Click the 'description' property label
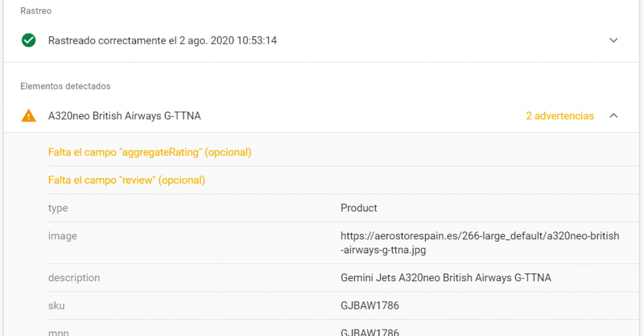 (x=74, y=278)
